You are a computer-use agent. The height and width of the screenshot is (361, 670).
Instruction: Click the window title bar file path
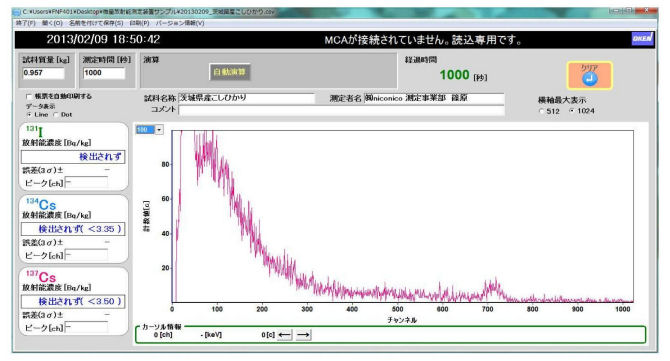pos(148,12)
